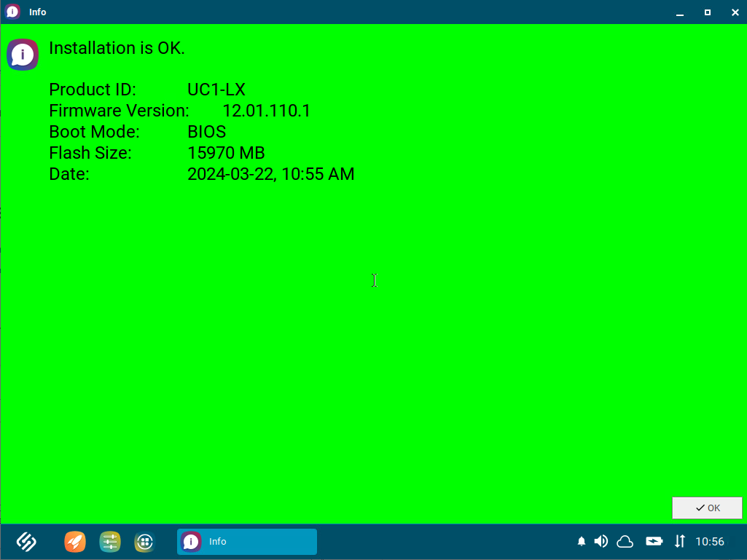Viewport: 747px width, 560px height.
Task: Click the Info icon in the title bar
Action: [x=11, y=12]
